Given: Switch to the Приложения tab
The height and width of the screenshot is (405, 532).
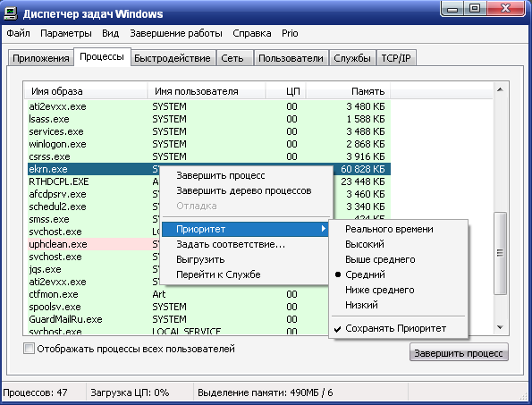Looking at the screenshot, I should click(41, 58).
